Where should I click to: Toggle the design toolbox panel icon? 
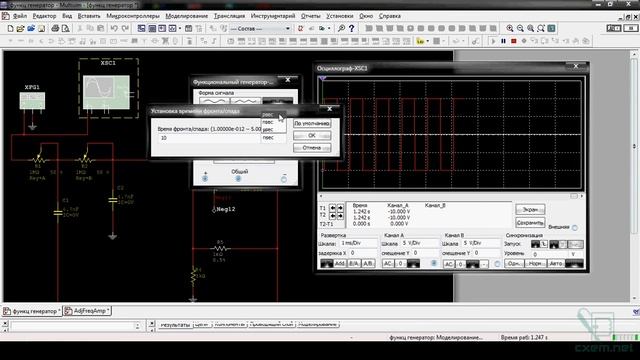click(x=141, y=29)
